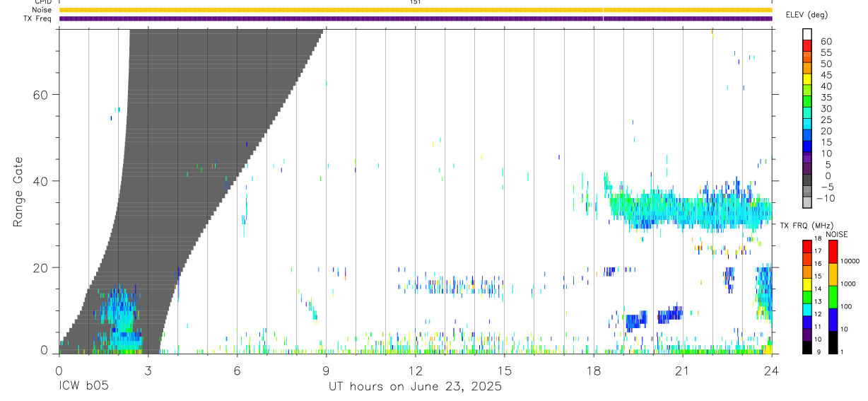
Task: Click 'UT hours on June 23, 2025' label
Action: (x=415, y=387)
